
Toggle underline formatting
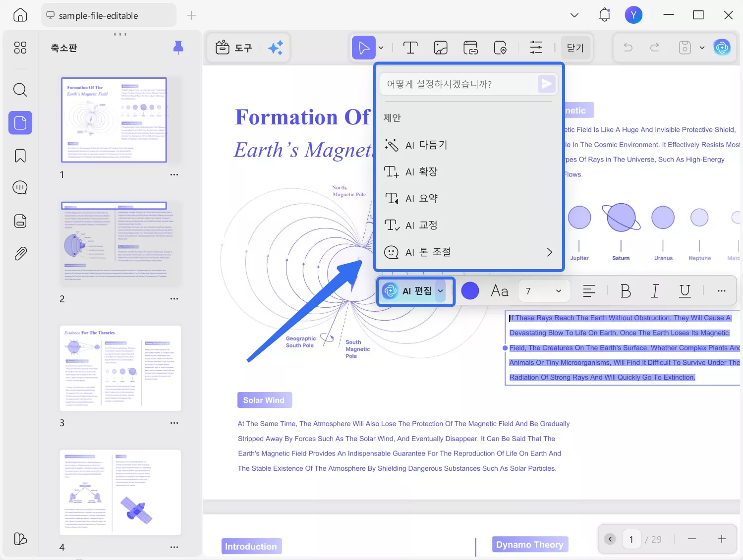(x=685, y=291)
